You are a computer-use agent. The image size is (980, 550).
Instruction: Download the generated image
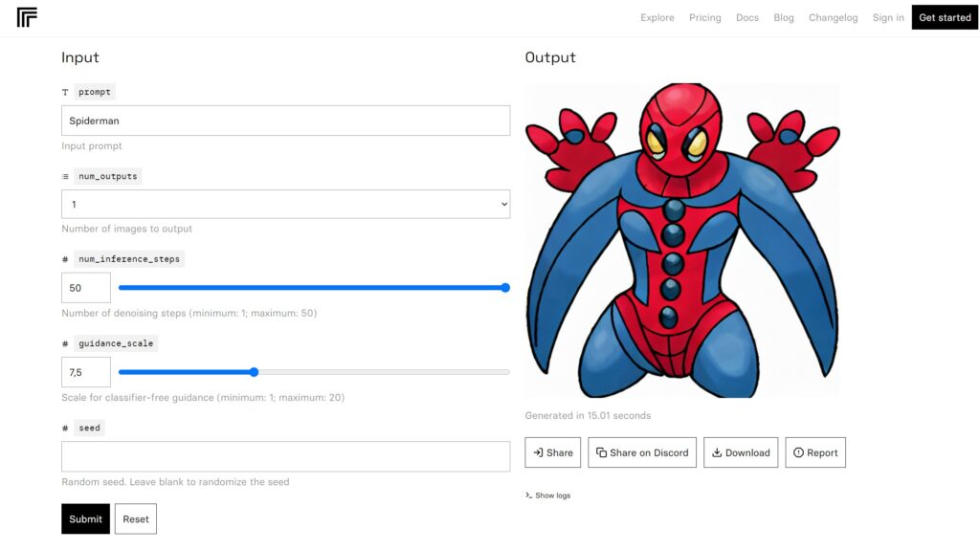[741, 452]
